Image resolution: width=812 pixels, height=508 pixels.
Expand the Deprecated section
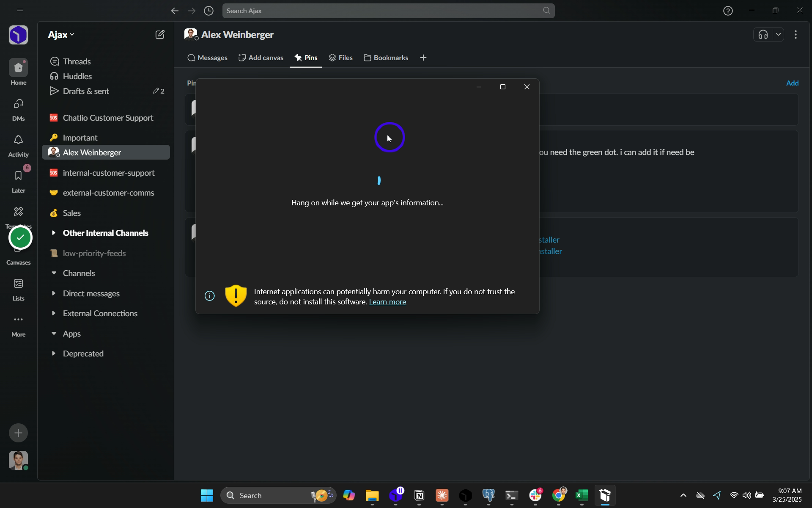click(53, 353)
